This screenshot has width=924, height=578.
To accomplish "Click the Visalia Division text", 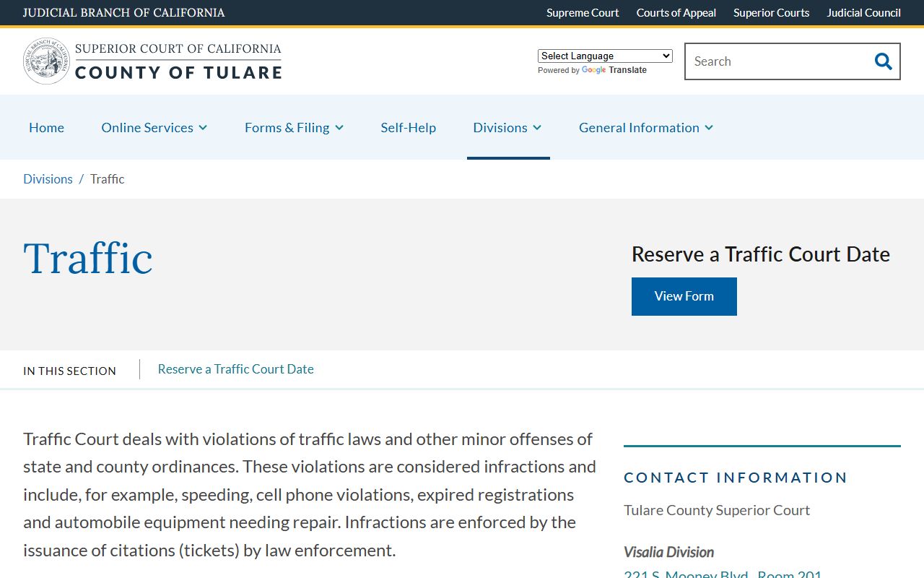I will (x=669, y=552).
